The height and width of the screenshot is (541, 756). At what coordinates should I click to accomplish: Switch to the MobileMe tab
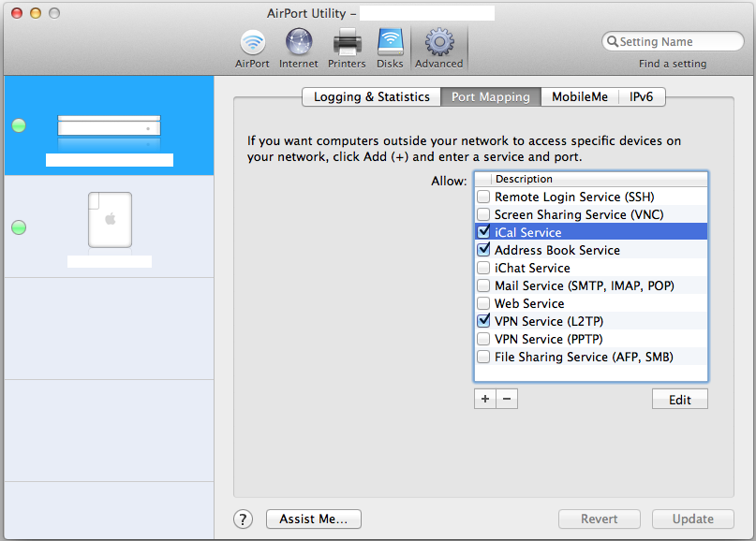pyautogui.click(x=580, y=96)
